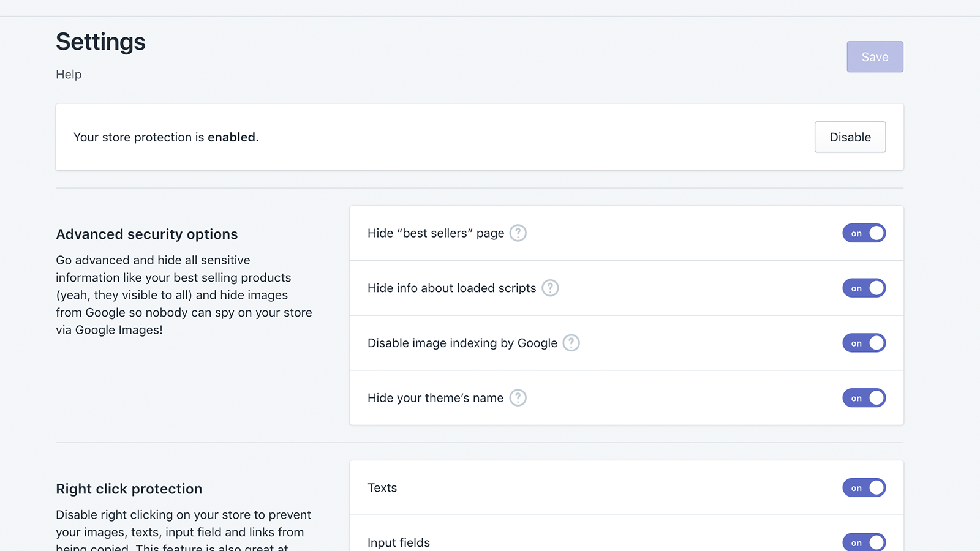Toggle the Input fields protection switch
Screen dimensions: 980x551
point(864,542)
